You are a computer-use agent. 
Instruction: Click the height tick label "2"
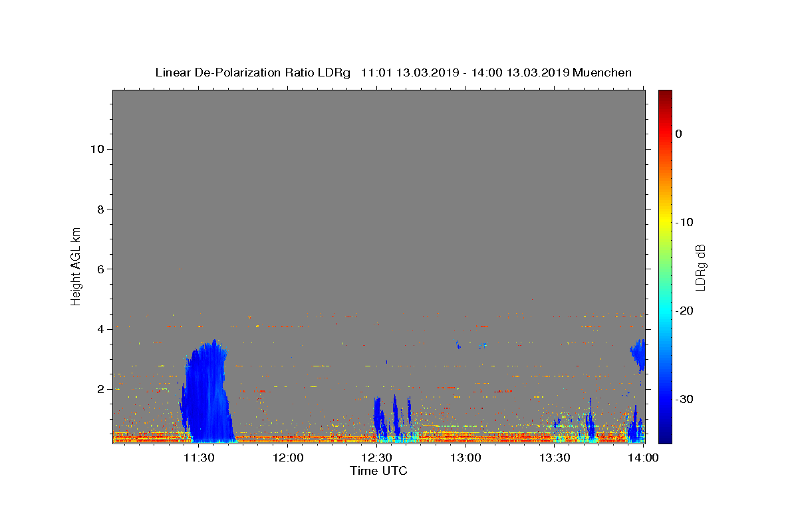pyautogui.click(x=99, y=389)
